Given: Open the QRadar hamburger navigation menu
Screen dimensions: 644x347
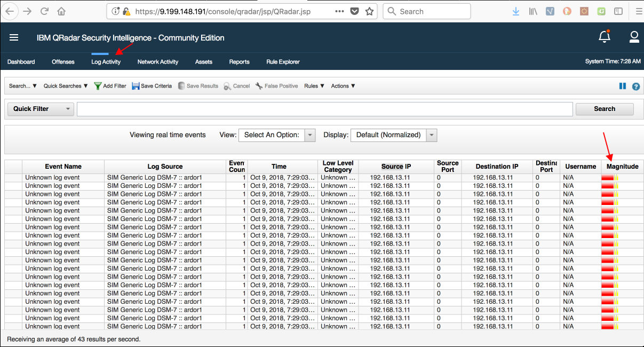Looking at the screenshot, I should [x=14, y=37].
